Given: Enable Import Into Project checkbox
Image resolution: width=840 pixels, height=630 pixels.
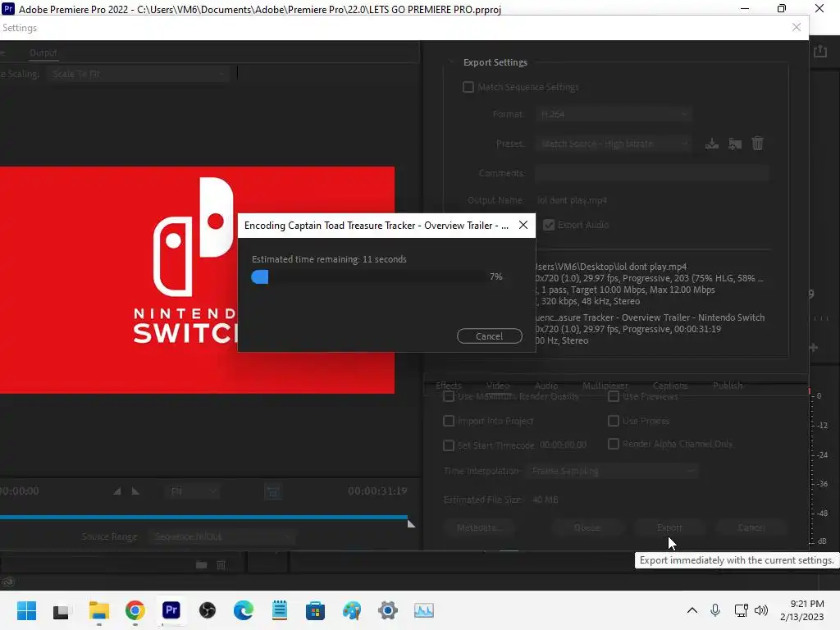Looking at the screenshot, I should click(x=449, y=421).
